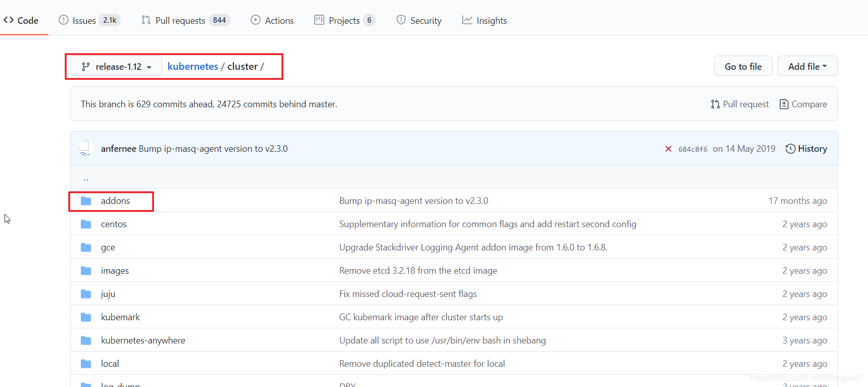Click the addons folder icon
This screenshot has width=868, height=387.
pos(86,201)
